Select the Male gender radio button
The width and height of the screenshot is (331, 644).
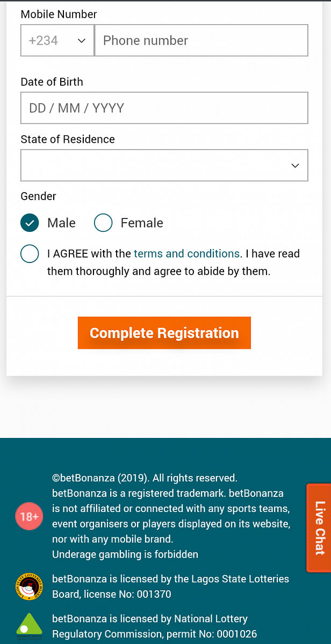30,223
